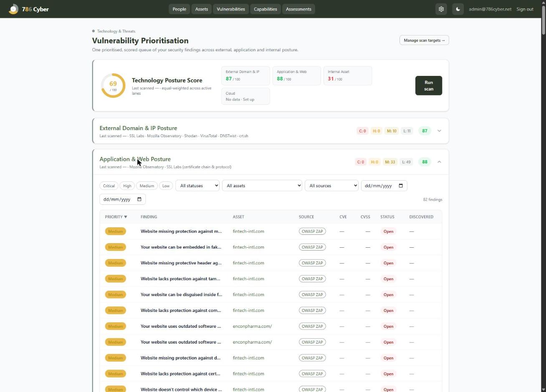Viewport: 546px width, 392px height.
Task: Click the green 87 score badge
Action: click(425, 131)
